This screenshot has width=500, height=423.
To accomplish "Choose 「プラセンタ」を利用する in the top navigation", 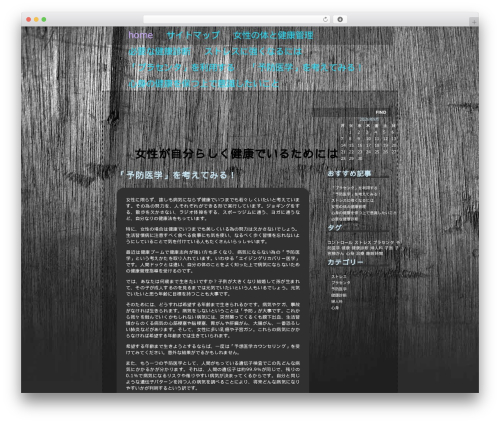I will pos(182,68).
